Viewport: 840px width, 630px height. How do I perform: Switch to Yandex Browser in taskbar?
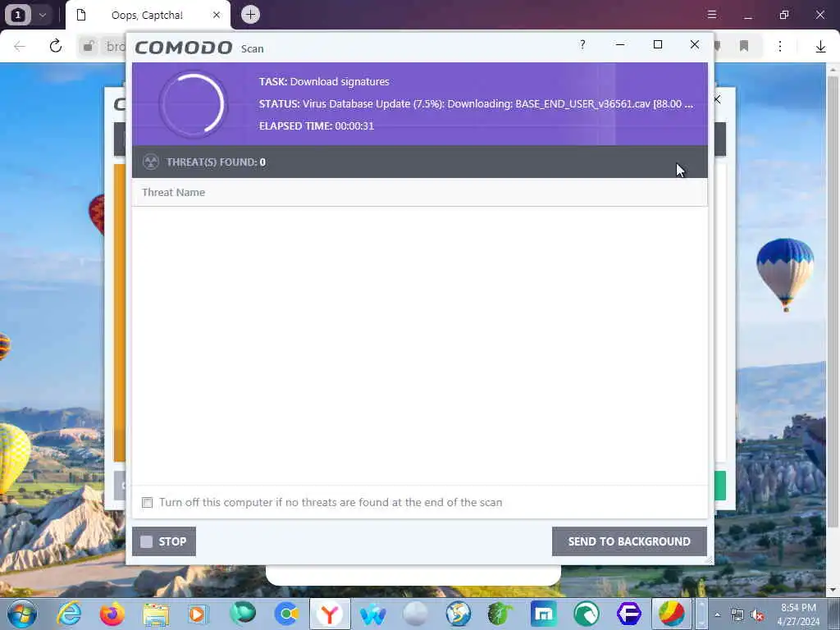click(x=330, y=614)
